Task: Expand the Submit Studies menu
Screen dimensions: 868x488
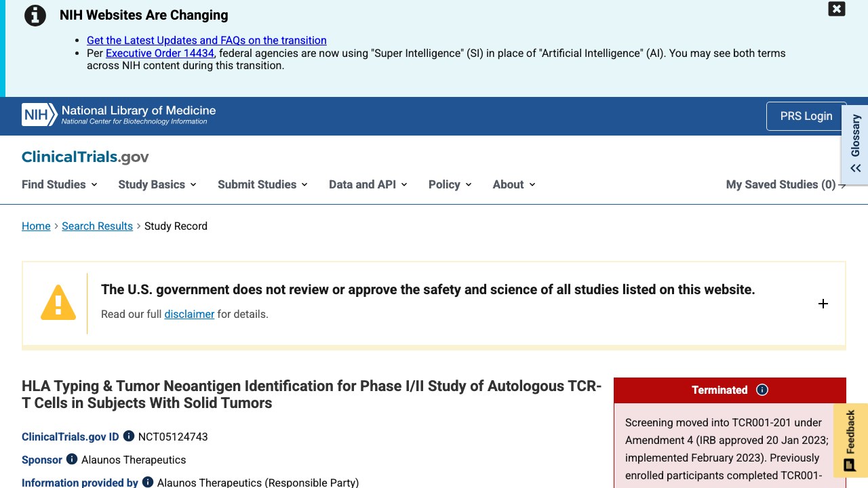Action: 263,184
